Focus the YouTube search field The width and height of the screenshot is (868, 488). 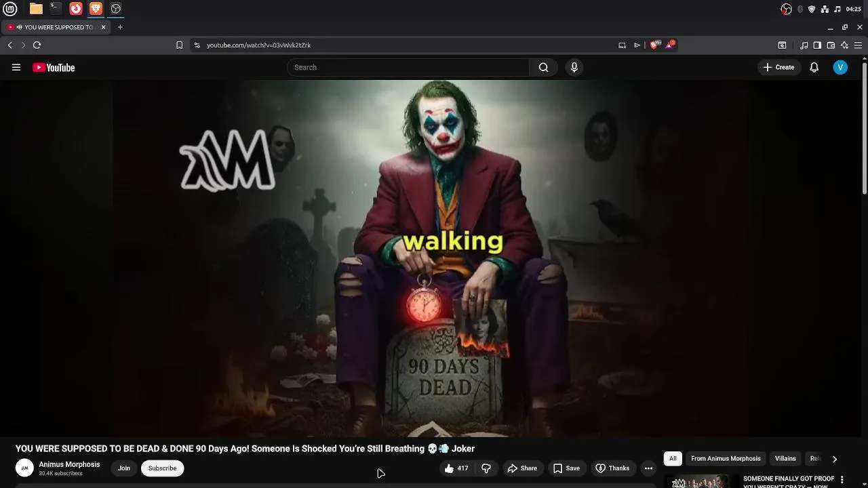pos(408,67)
